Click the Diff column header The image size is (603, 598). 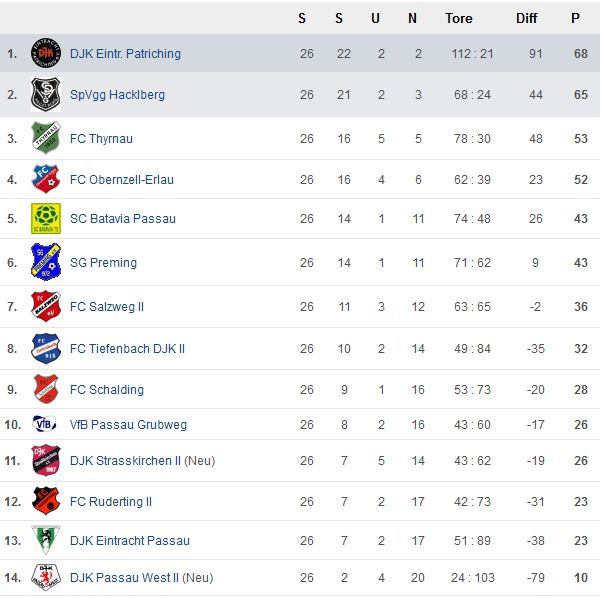[526, 18]
